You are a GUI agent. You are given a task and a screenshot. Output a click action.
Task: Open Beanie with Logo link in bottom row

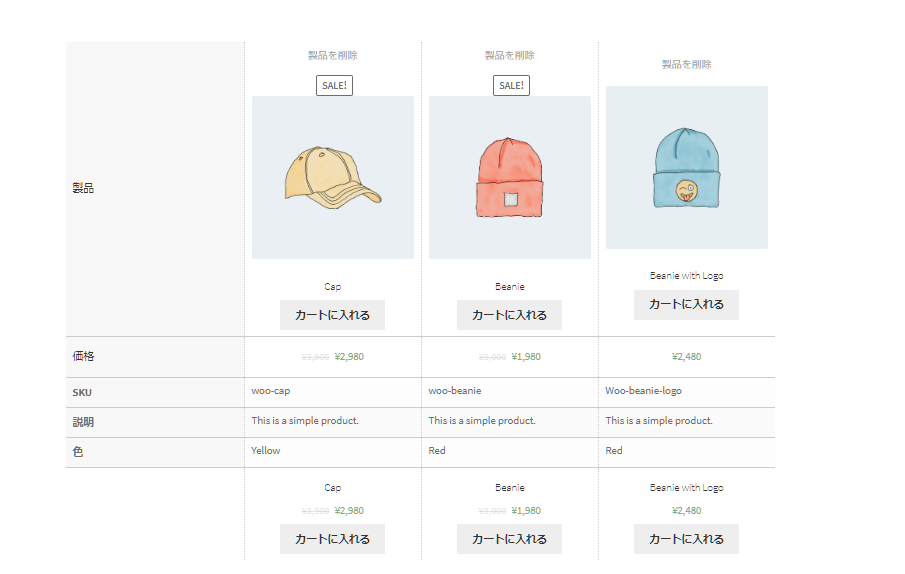(x=686, y=487)
